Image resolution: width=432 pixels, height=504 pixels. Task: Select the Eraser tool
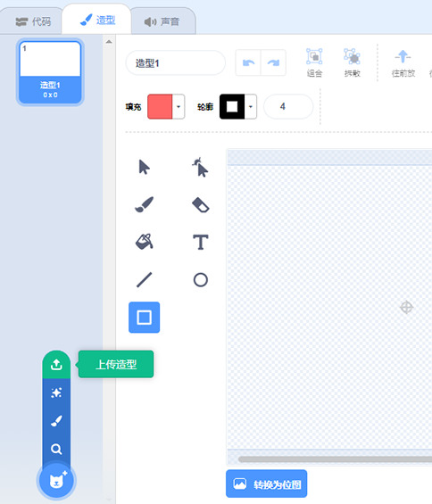(x=201, y=205)
